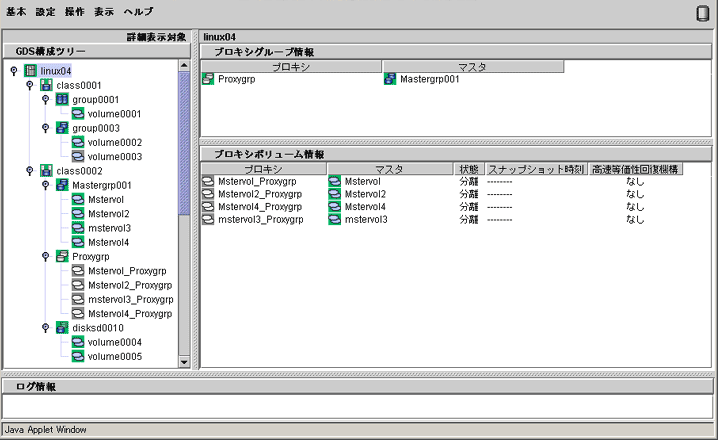Viewport: 718px width, 440px height.
Task: Click Proxygrp icon in proxy group table
Action: (208, 79)
